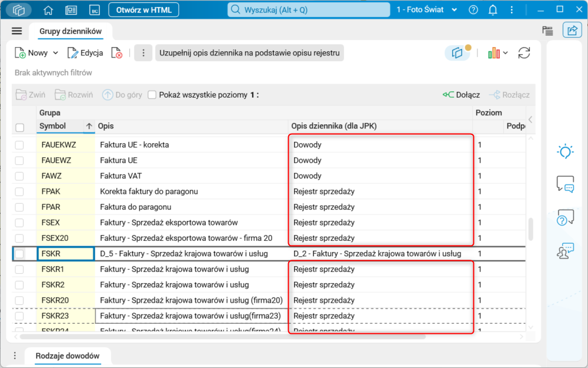Click the Wyszukaj search field

pyautogui.click(x=309, y=10)
